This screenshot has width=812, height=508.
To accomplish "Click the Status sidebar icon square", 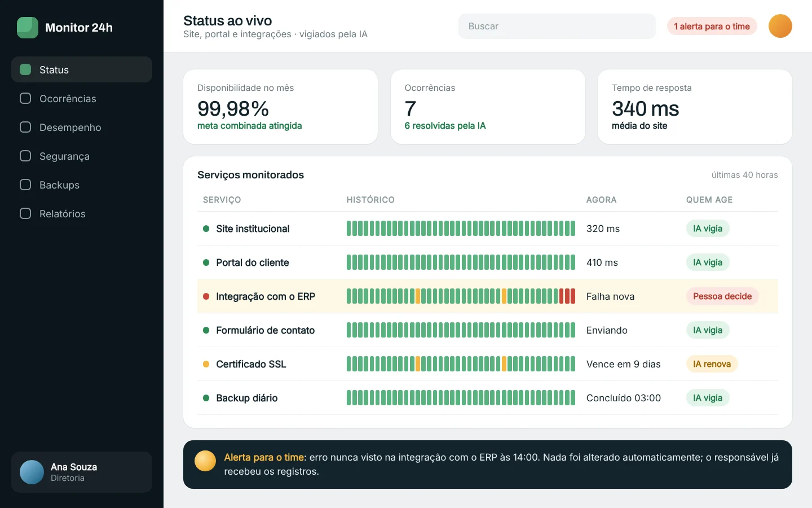I will (x=25, y=69).
